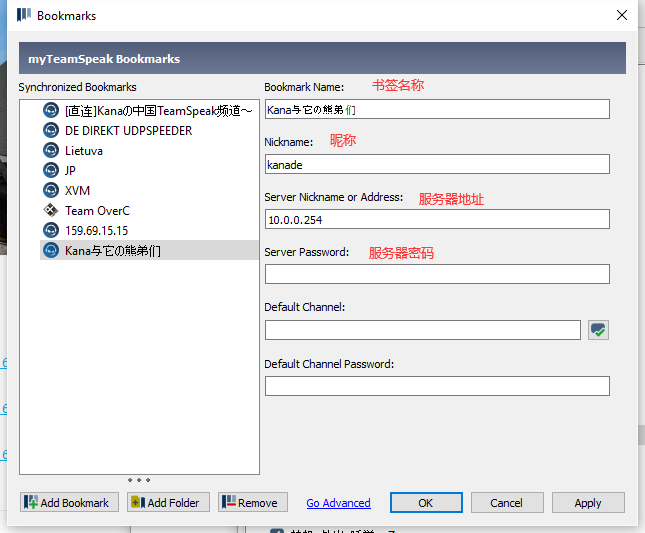
Task: Click the Server Password field
Action: tap(437, 274)
